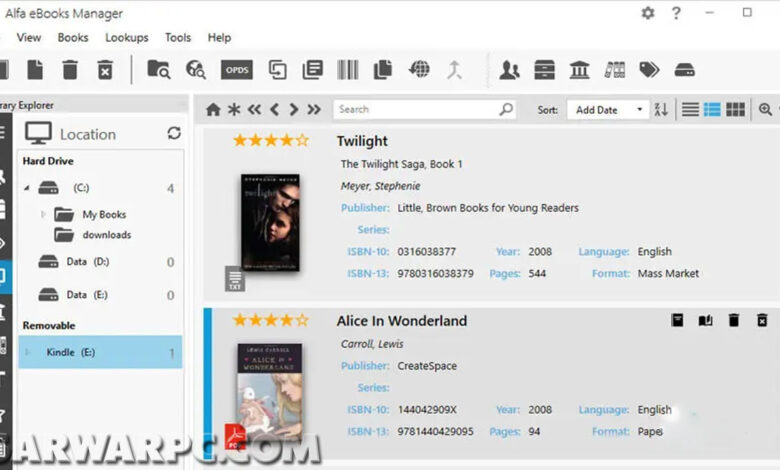Screen dimensions: 780x470
Task: Click the web search globe icon
Action: tap(195, 70)
